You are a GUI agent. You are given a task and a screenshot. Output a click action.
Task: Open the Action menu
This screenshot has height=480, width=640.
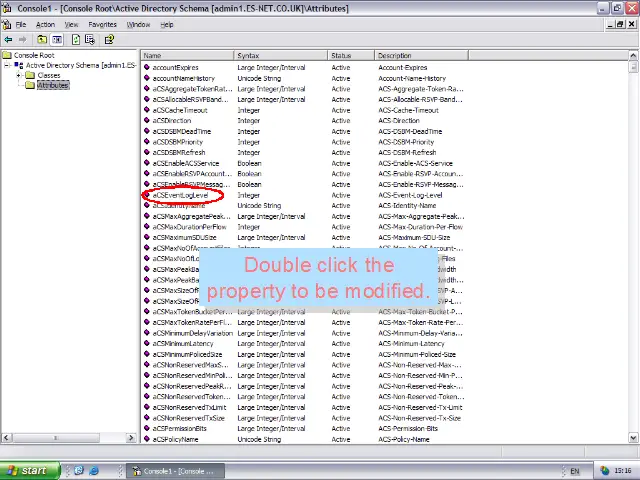coord(45,24)
